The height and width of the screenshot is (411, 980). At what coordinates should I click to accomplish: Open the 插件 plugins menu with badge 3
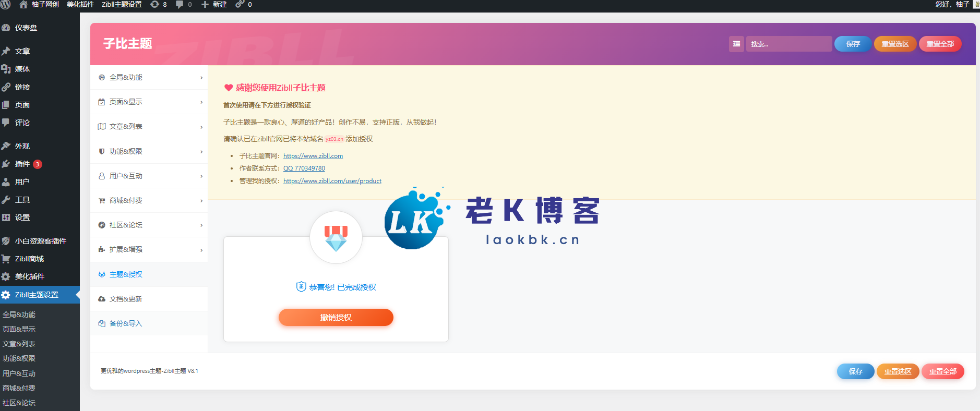pos(22,164)
